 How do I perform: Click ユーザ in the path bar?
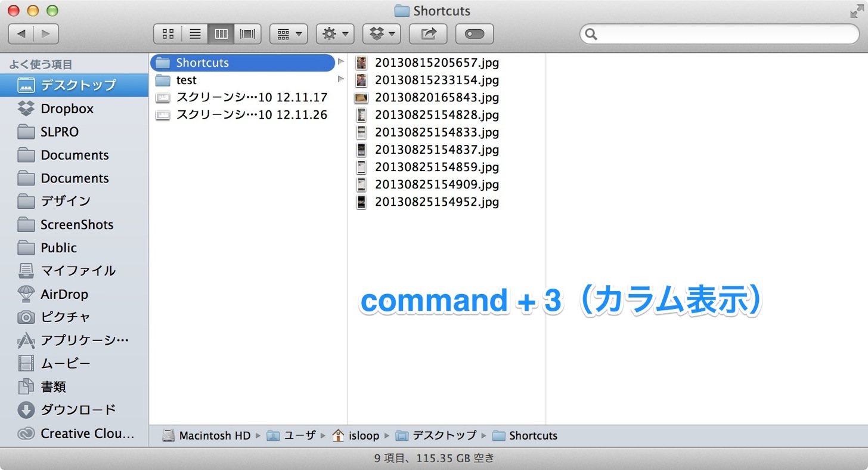tap(292, 435)
